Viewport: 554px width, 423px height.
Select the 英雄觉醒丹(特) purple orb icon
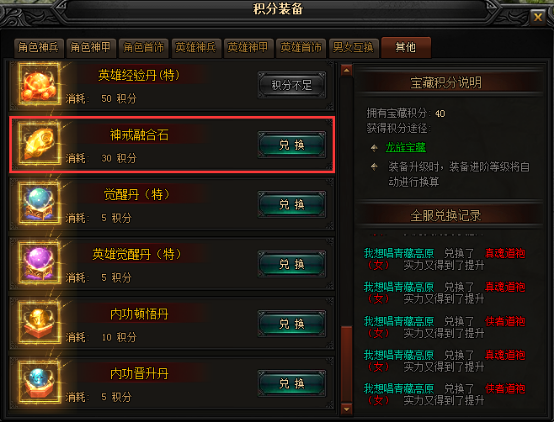(x=39, y=264)
